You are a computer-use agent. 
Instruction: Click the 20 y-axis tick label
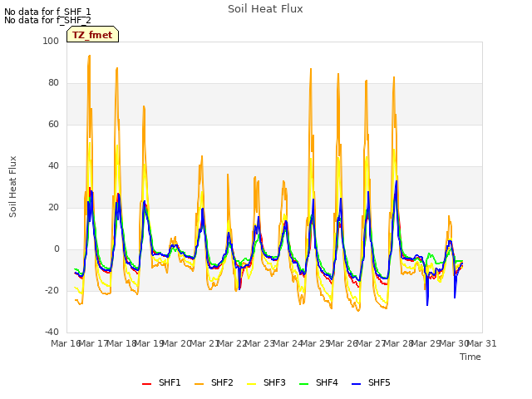click(53, 207)
